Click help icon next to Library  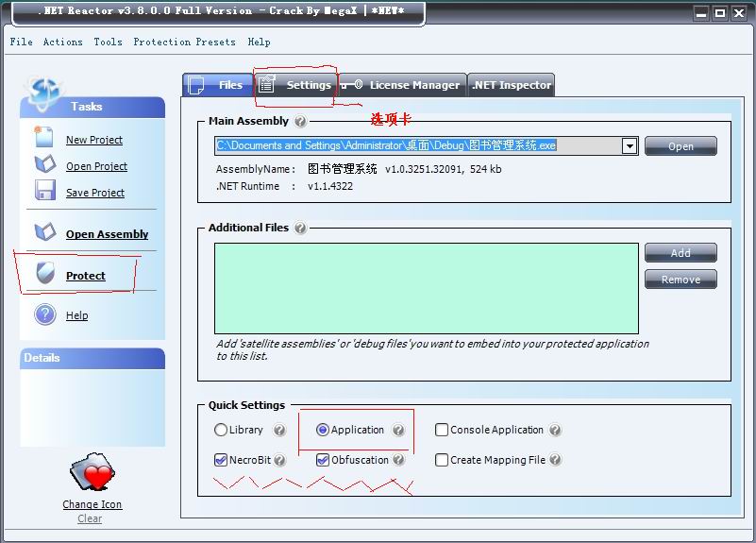click(x=279, y=430)
